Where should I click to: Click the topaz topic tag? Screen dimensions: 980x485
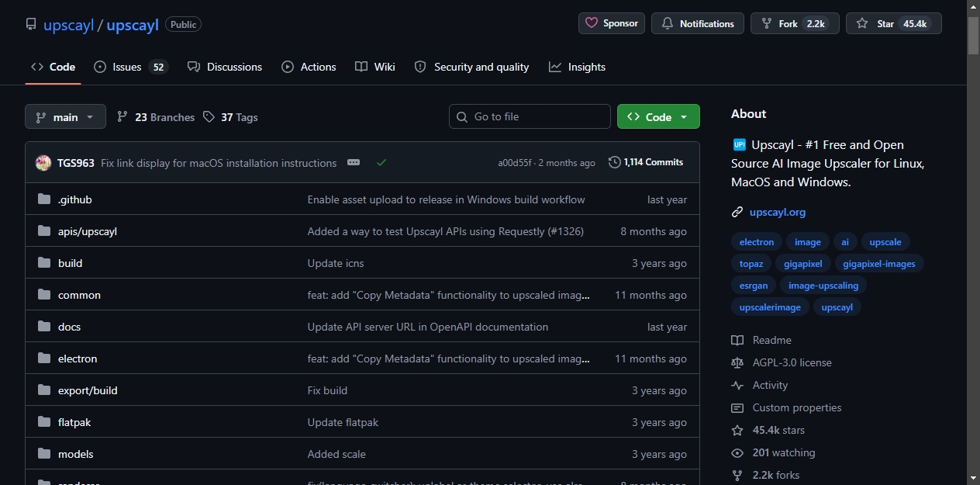(751, 264)
